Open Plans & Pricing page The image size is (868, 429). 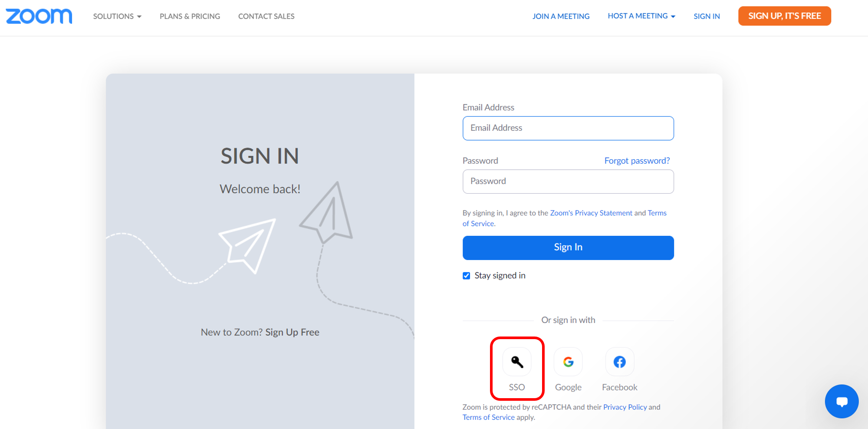point(190,16)
